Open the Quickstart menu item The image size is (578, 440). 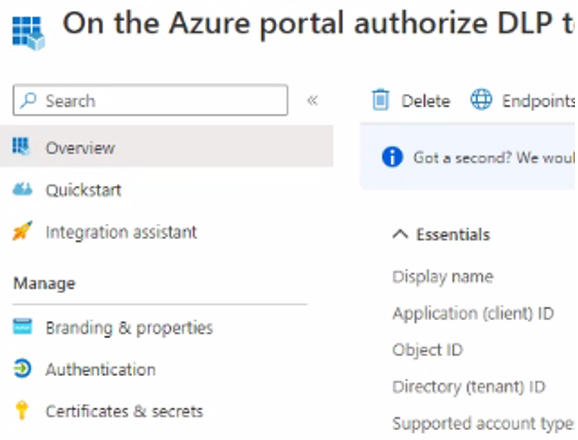83,190
